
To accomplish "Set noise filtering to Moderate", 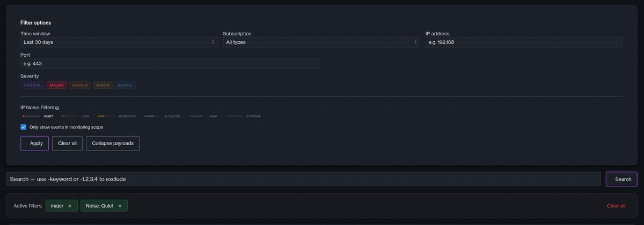I will coord(116,116).
